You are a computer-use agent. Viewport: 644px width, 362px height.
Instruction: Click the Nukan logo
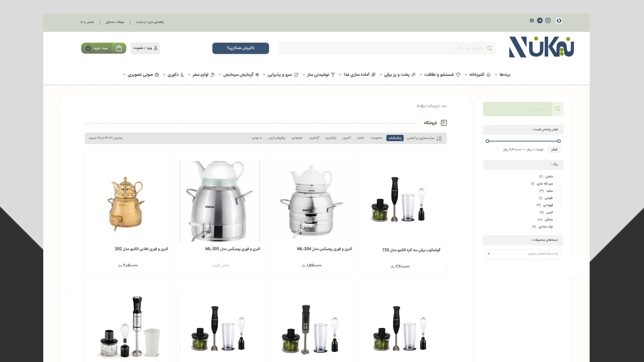coord(541,47)
